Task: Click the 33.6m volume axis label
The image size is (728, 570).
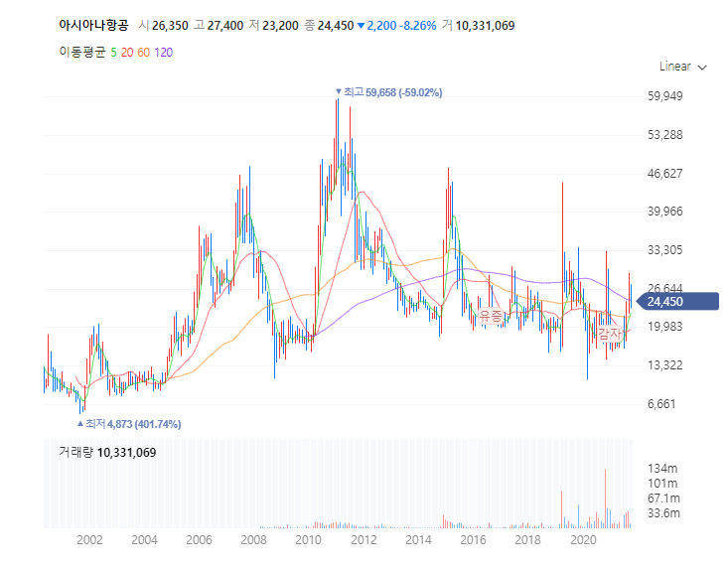Action: [663, 513]
